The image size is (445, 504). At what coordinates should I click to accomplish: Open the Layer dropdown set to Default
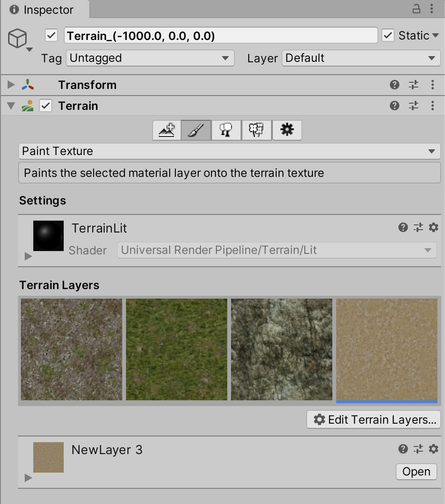pos(361,58)
